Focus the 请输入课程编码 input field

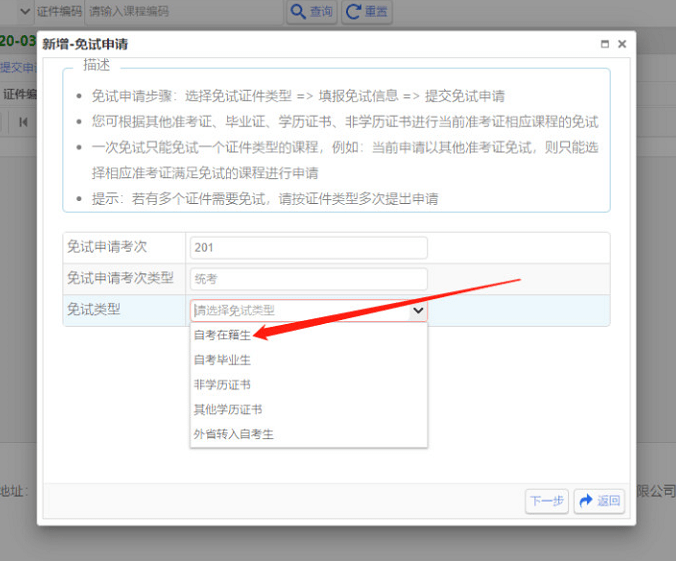[185, 11]
